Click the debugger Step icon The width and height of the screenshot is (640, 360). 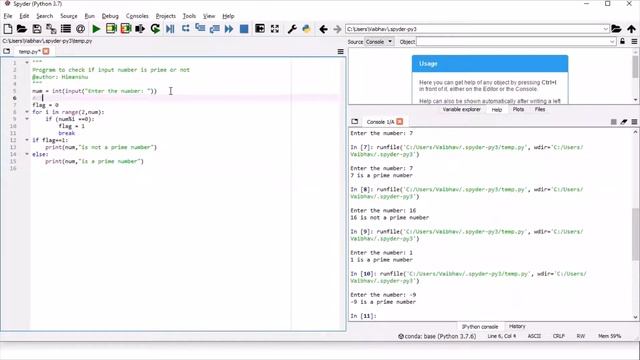pyautogui.click(x=185, y=29)
